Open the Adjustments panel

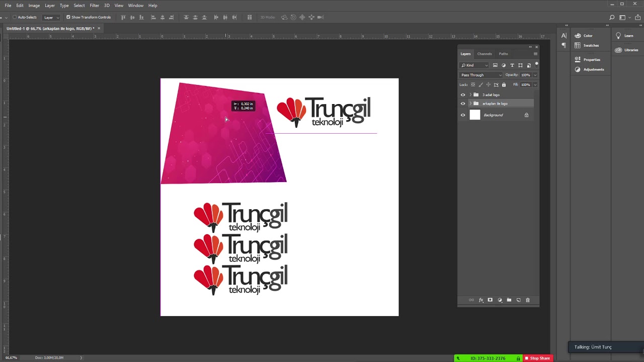tap(589, 69)
